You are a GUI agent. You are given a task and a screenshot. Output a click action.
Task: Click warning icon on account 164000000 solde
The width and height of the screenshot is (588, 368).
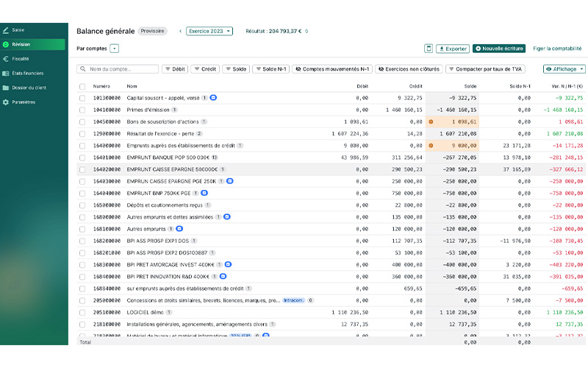pyautogui.click(x=431, y=146)
